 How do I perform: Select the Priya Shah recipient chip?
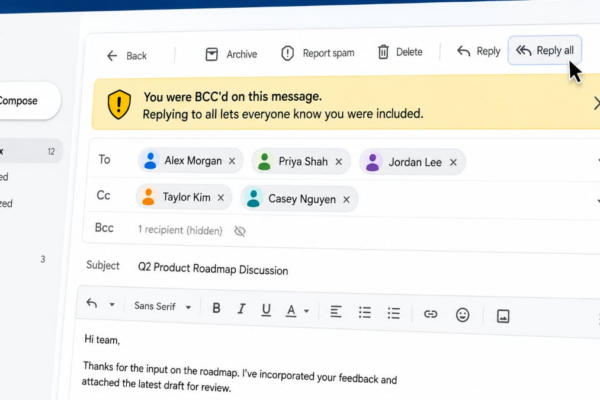[300, 162]
